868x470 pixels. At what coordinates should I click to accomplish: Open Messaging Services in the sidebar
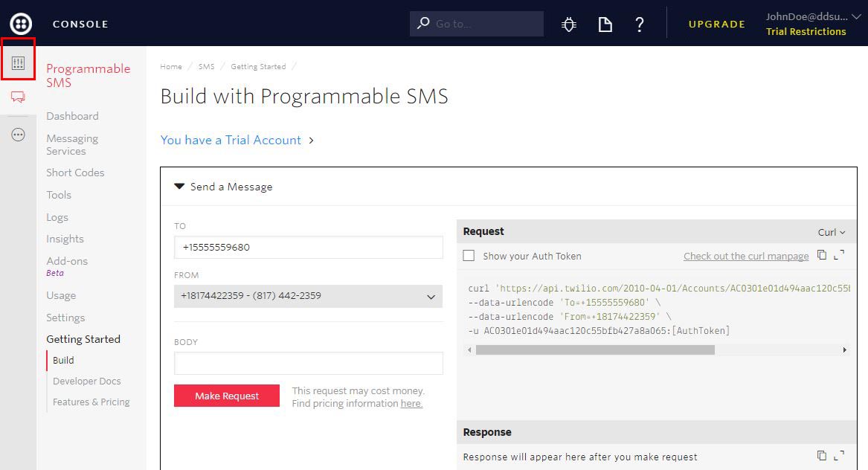[72, 144]
